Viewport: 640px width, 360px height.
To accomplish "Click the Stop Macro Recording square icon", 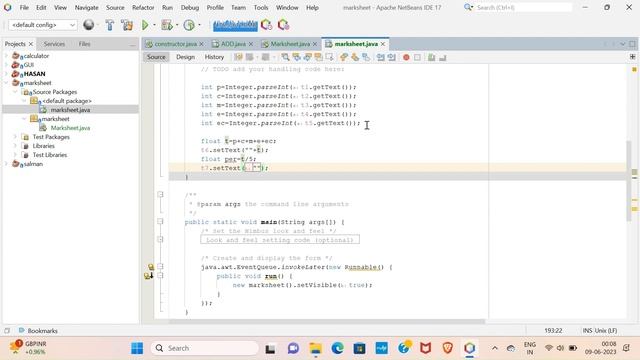I will (417, 58).
